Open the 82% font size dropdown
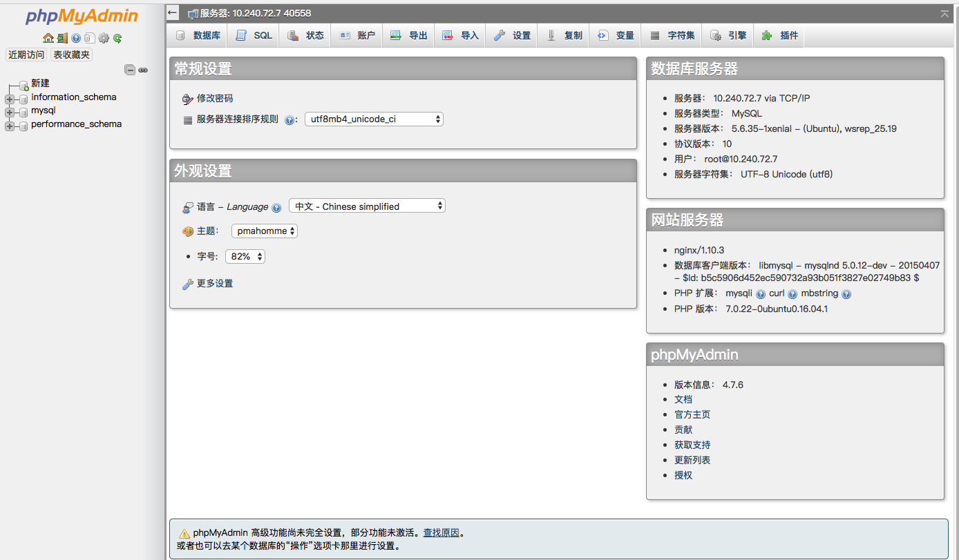 pos(245,256)
